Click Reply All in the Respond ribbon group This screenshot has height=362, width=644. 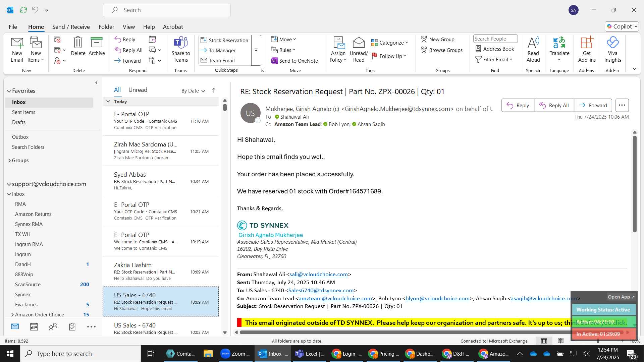(x=128, y=50)
